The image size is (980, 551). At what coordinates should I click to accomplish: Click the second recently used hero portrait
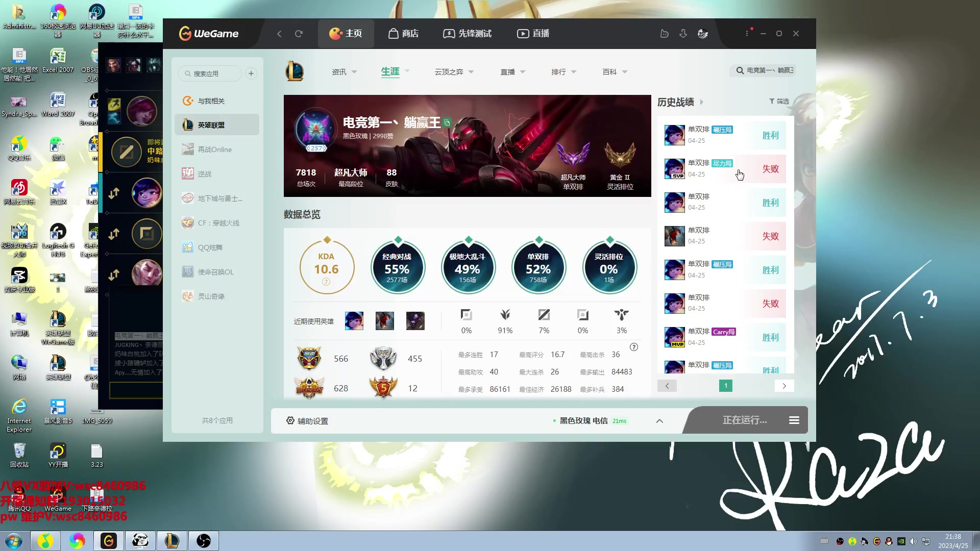click(x=385, y=321)
